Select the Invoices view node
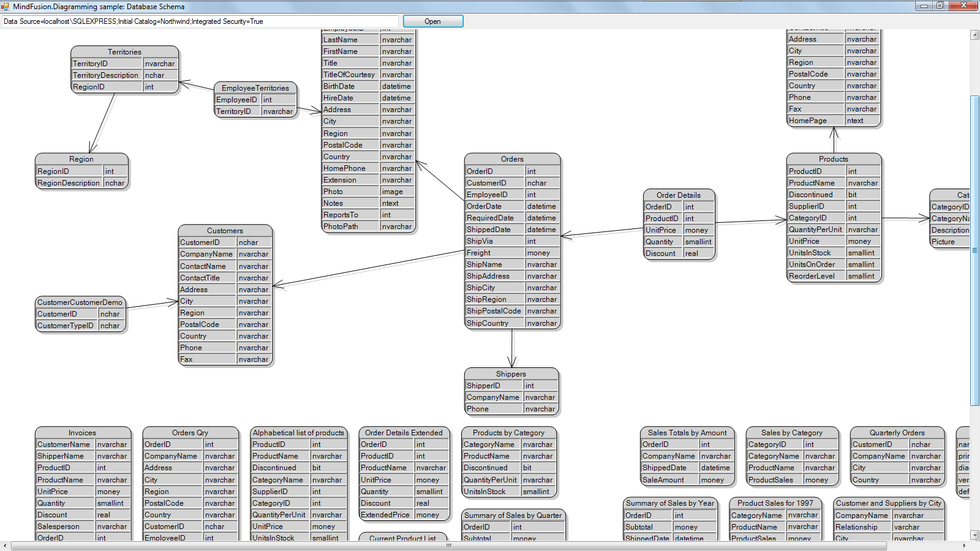 pos(81,432)
